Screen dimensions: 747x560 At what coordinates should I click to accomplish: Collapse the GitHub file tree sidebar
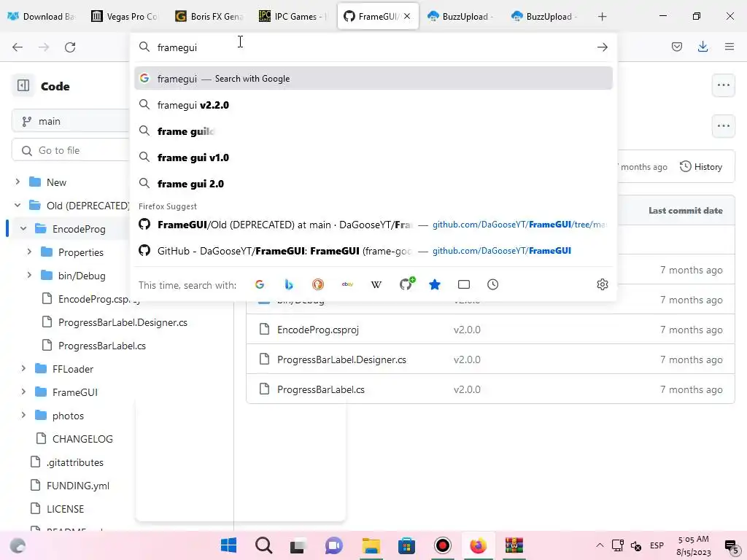(23, 86)
